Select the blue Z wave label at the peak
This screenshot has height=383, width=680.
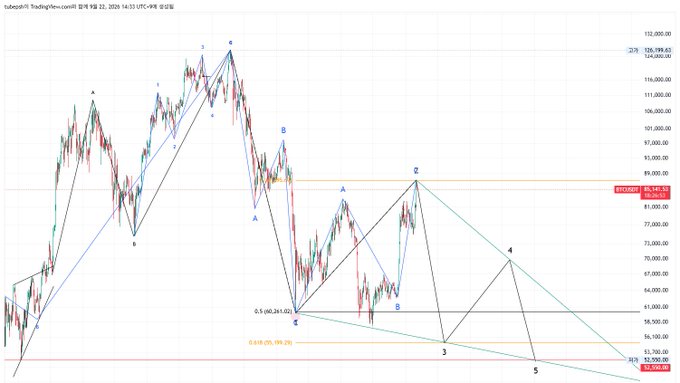pos(416,170)
